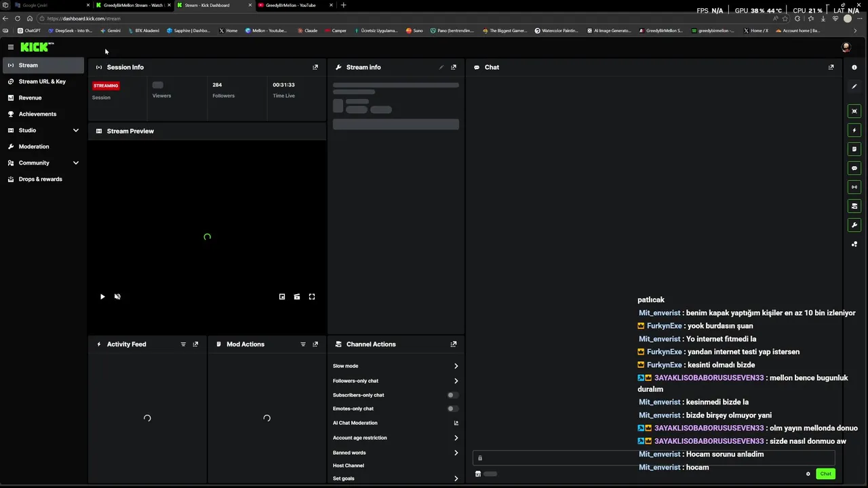Click the browser address bar
The width and height of the screenshot is (868, 488).
[407, 18]
